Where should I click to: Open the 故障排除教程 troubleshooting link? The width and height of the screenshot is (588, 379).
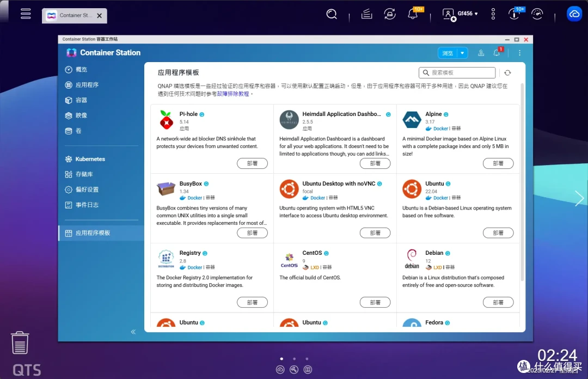click(x=233, y=94)
